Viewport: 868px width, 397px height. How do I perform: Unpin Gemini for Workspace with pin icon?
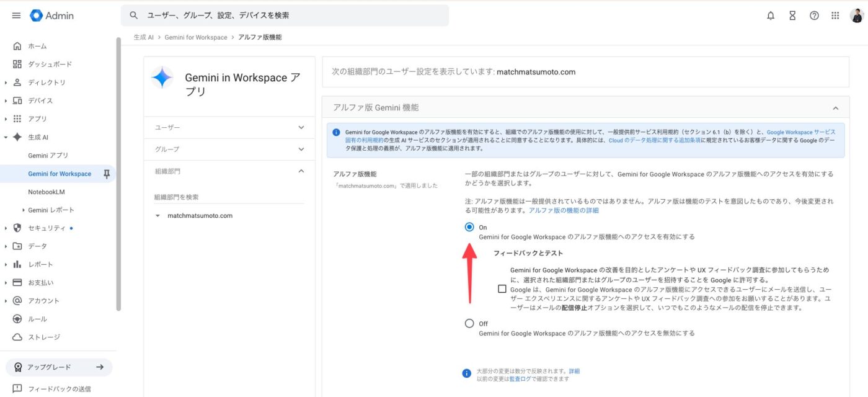point(106,174)
